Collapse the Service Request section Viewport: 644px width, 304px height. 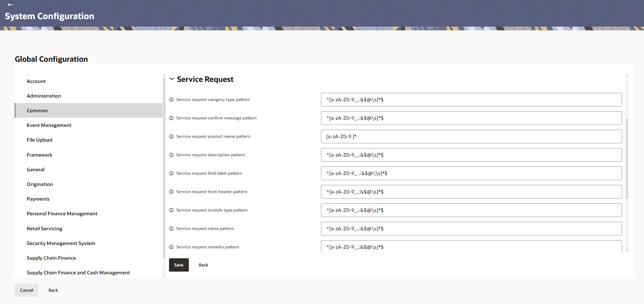pos(172,79)
